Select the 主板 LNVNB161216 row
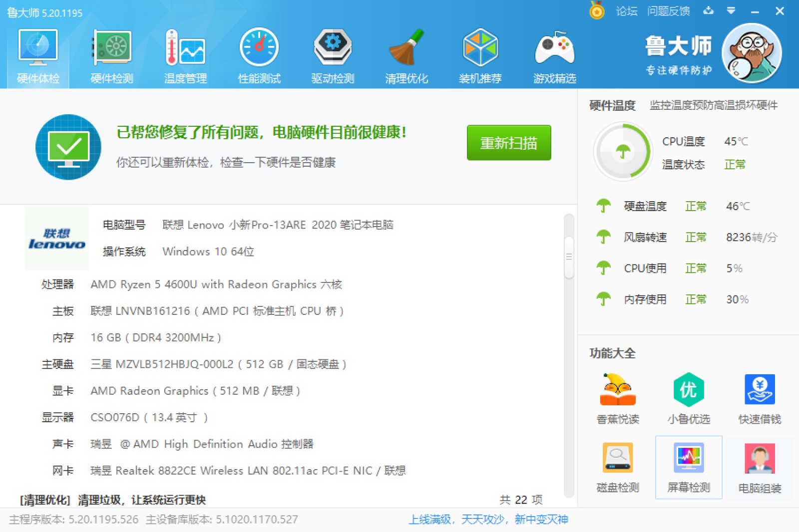799x532 pixels. 198,311
